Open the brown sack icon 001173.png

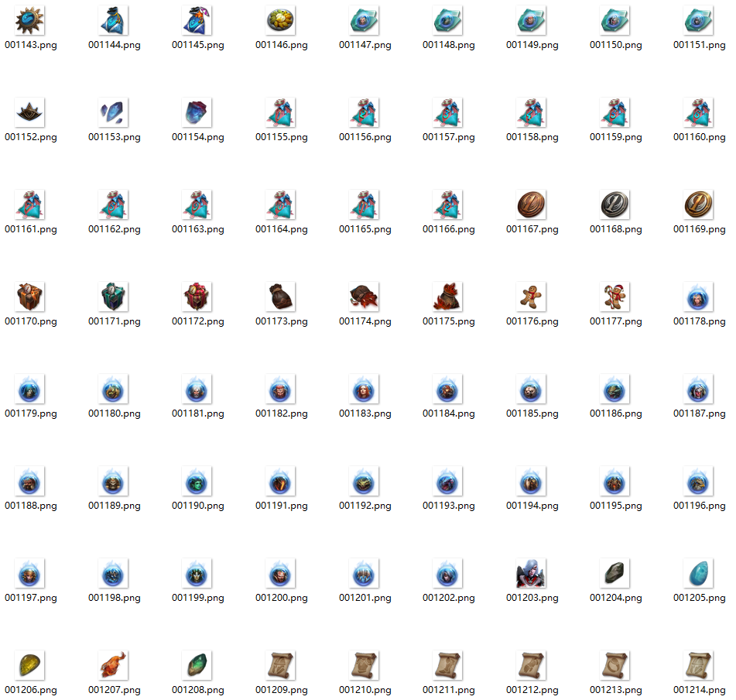click(x=281, y=297)
